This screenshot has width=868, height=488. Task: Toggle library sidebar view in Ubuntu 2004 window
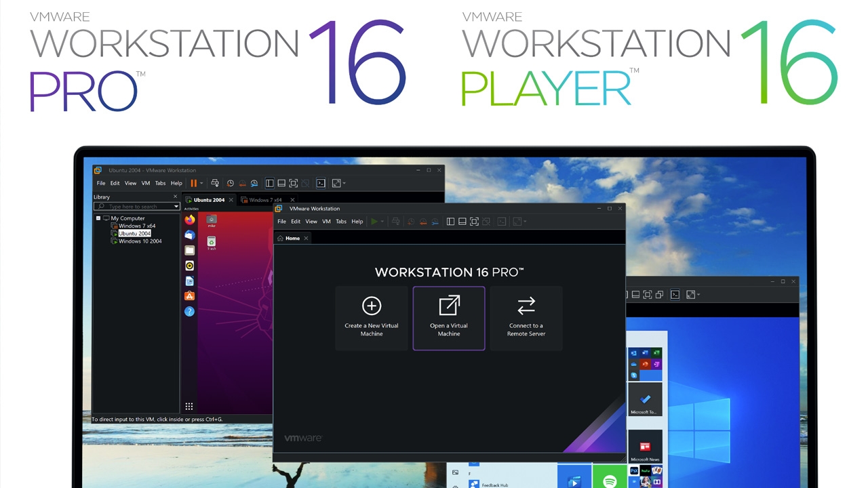[x=270, y=183]
